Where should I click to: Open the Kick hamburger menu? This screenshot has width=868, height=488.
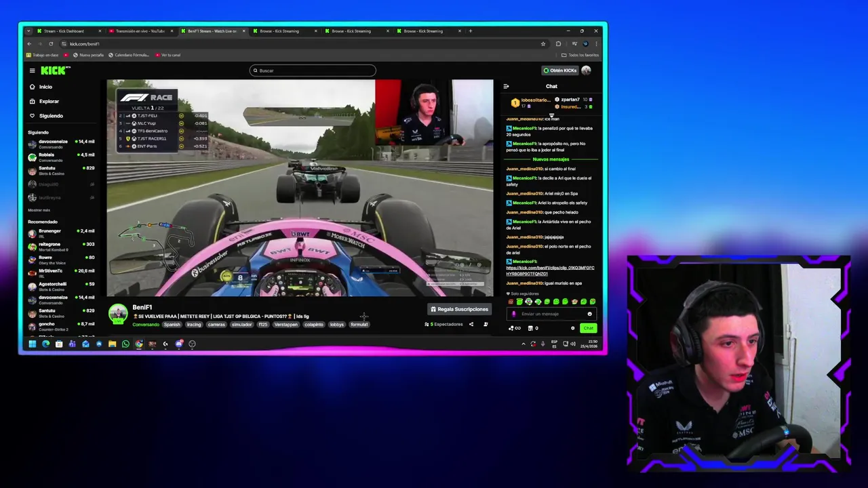(x=32, y=70)
